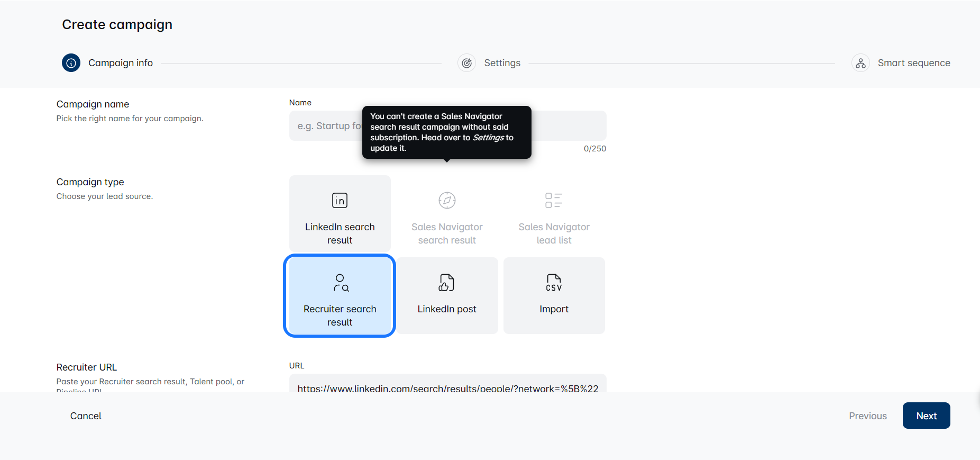Go back with the Previous button
The width and height of the screenshot is (980, 460).
click(x=867, y=416)
